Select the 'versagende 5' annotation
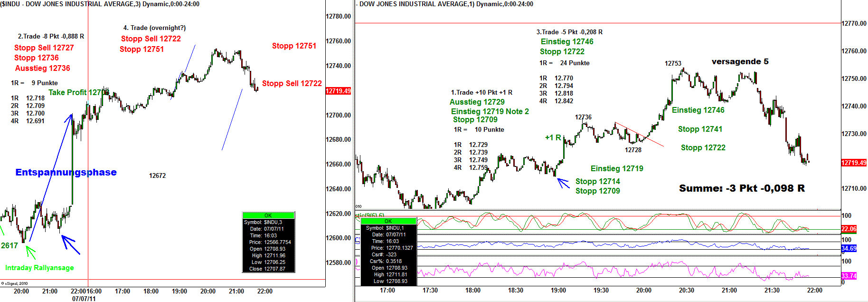 tap(740, 61)
